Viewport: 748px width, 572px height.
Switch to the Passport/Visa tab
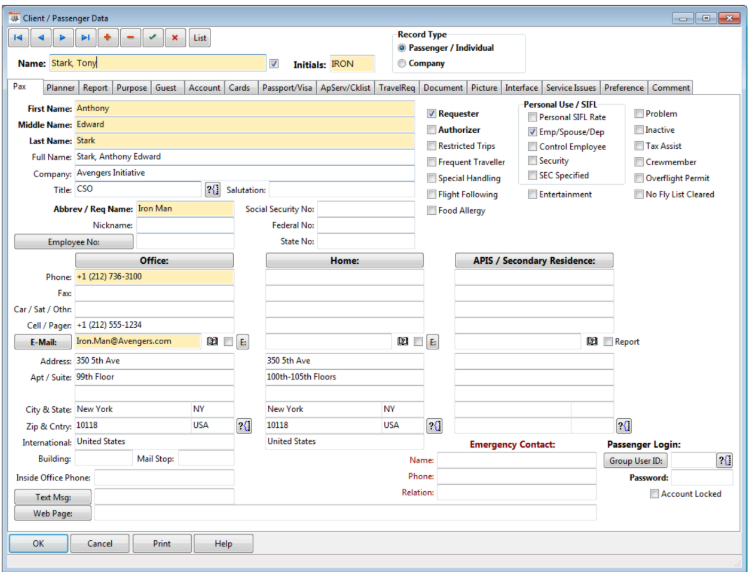285,88
